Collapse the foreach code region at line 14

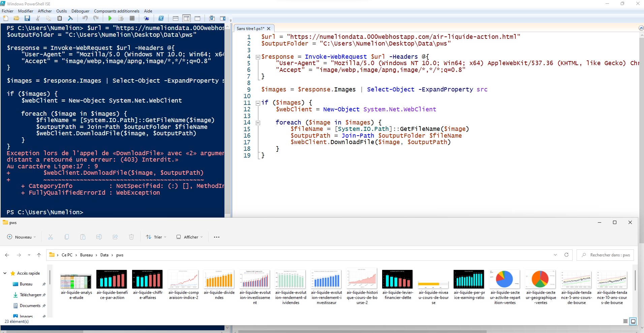point(258,123)
